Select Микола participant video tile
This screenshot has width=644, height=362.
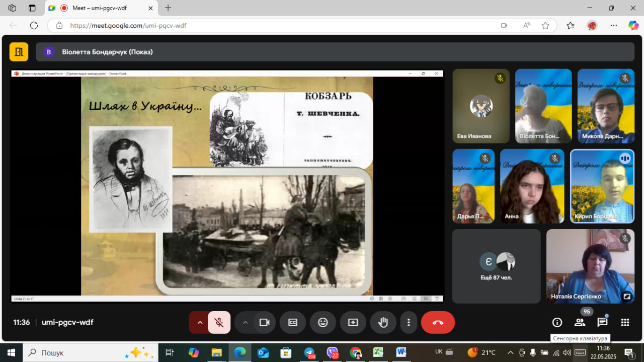[606, 106]
